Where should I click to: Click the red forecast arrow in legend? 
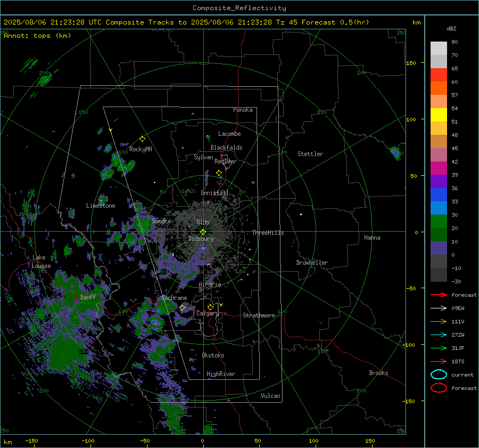[x=439, y=295]
